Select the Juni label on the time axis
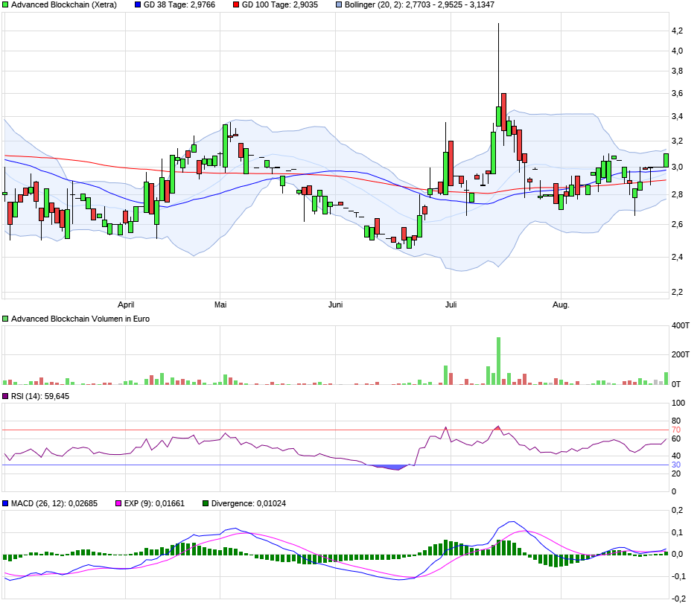The image size is (700, 606). [336, 304]
